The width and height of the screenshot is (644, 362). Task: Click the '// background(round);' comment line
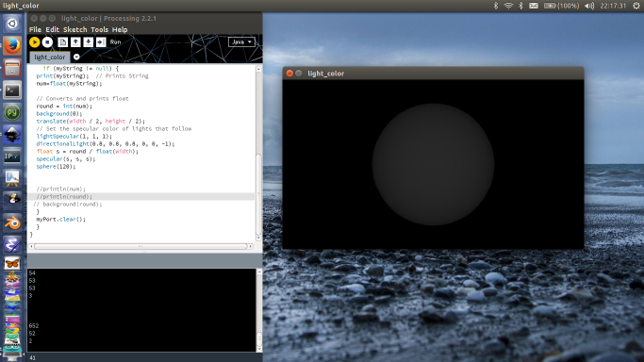click(x=67, y=204)
